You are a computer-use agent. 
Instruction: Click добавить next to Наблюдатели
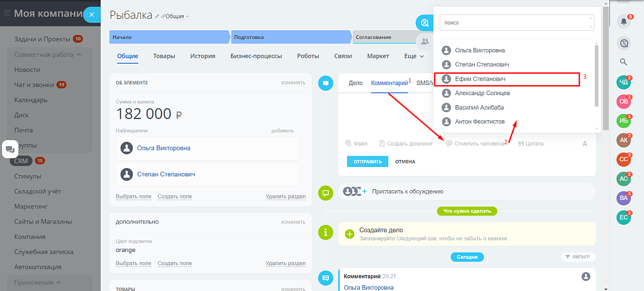(x=282, y=130)
